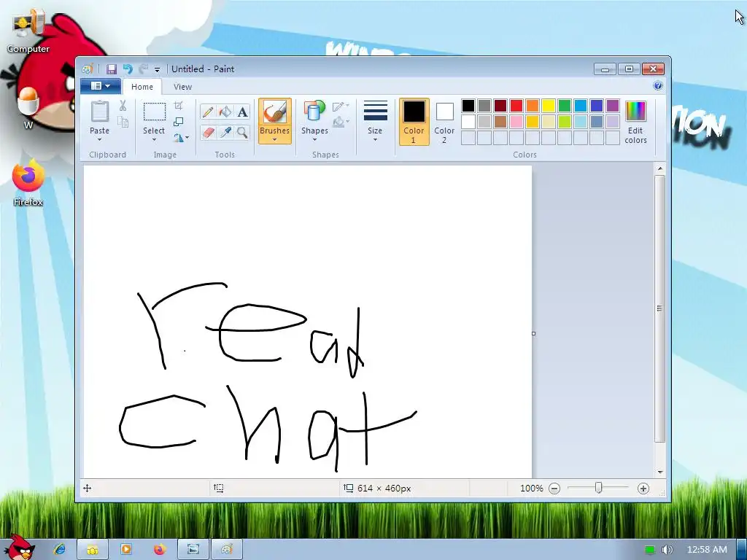Open Edit colors dialog
747x560 pixels.
click(635, 122)
